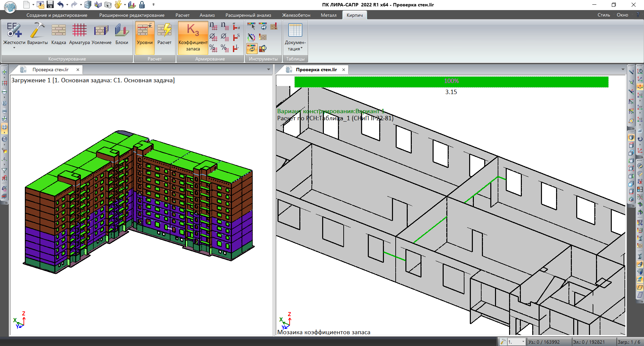The image size is (644, 346).
Task: Open the Расширенный анализ ribbon tab
Action: tap(248, 15)
